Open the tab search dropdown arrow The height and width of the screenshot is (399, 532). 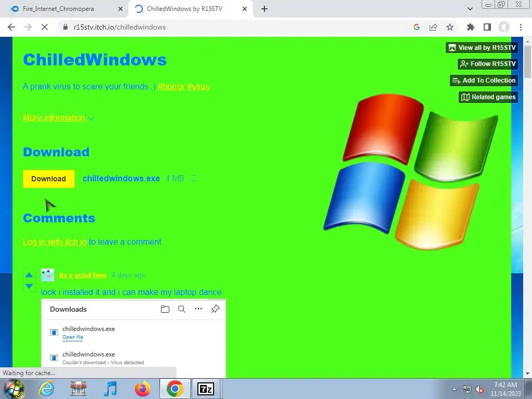point(470,9)
